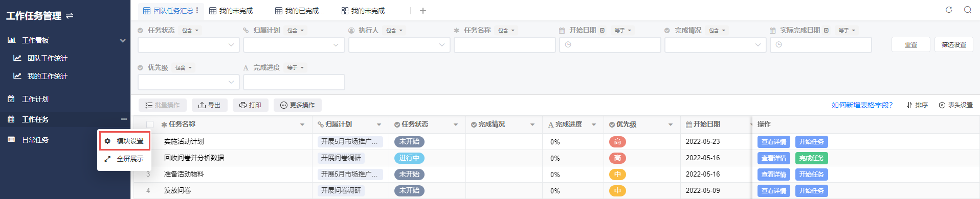Open 筛选设置 filter settings
The image size is (980, 199).
(954, 44)
